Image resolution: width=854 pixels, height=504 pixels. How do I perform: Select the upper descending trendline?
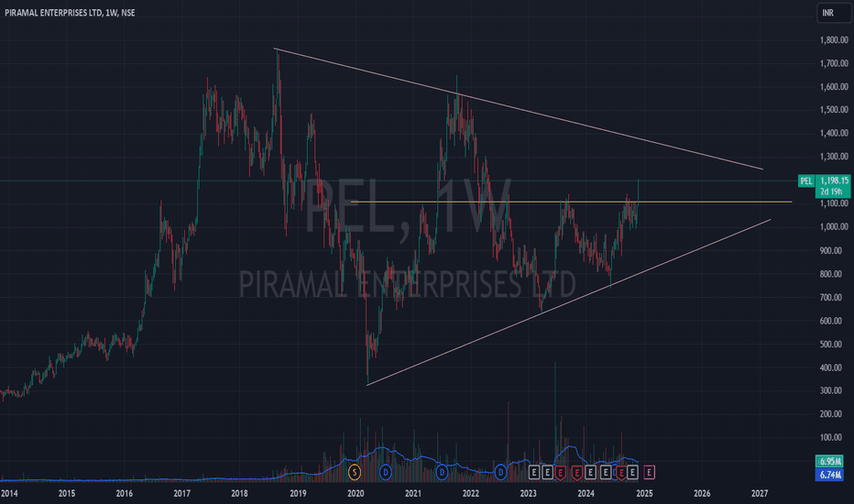tap(518, 109)
